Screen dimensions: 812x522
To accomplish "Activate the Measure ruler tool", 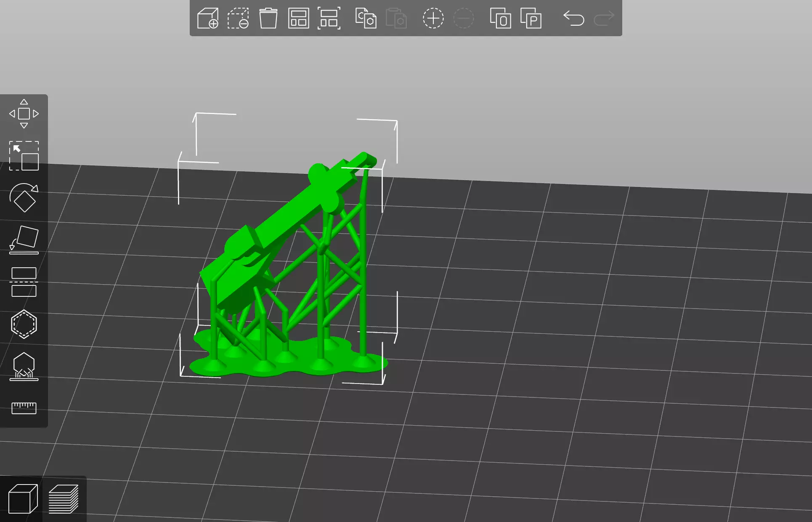I will 24,407.
